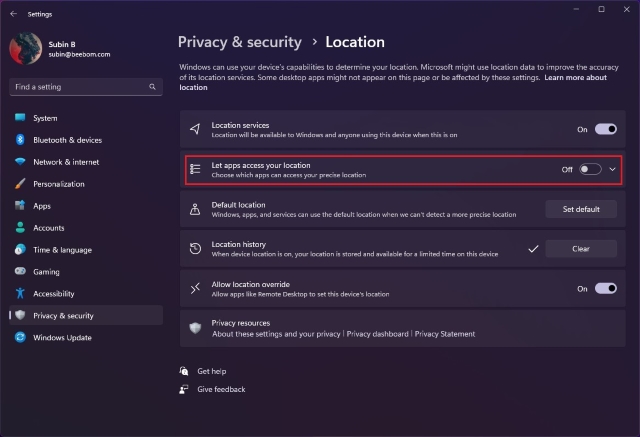Enable Let apps access your location
This screenshot has width=640, height=437.
(x=590, y=169)
